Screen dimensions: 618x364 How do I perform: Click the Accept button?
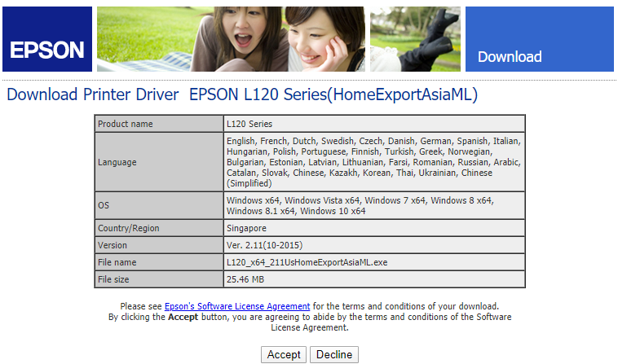pos(284,354)
